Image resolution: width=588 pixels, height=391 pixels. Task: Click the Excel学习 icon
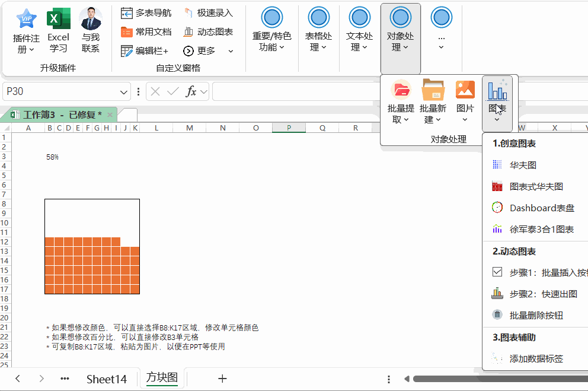pyautogui.click(x=58, y=31)
